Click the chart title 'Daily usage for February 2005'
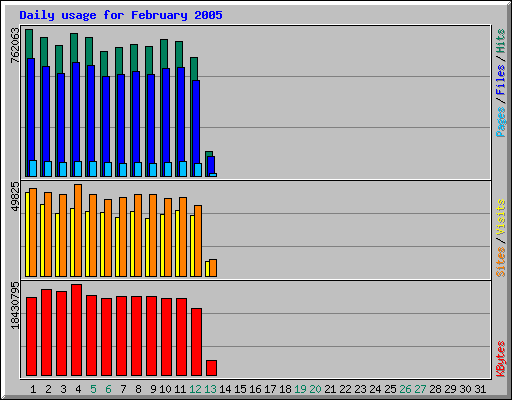512x400 pixels. pos(121,15)
